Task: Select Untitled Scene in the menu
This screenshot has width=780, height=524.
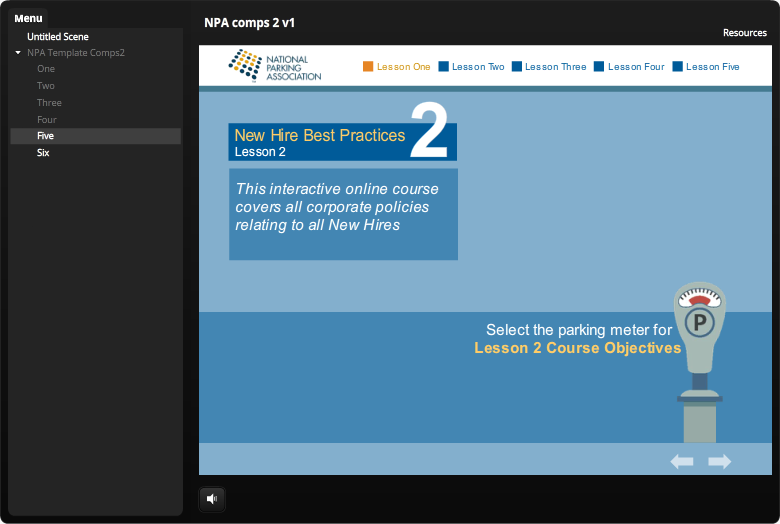Action: 58,37
